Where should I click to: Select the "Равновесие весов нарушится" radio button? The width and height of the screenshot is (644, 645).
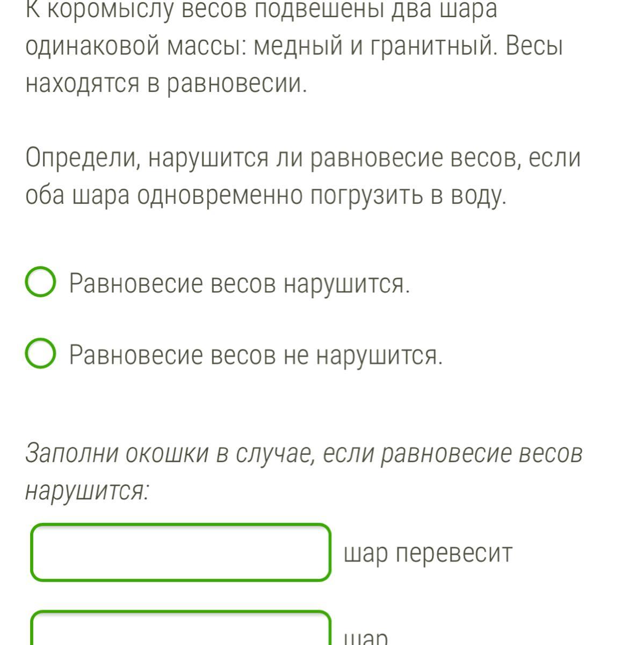[x=40, y=283]
